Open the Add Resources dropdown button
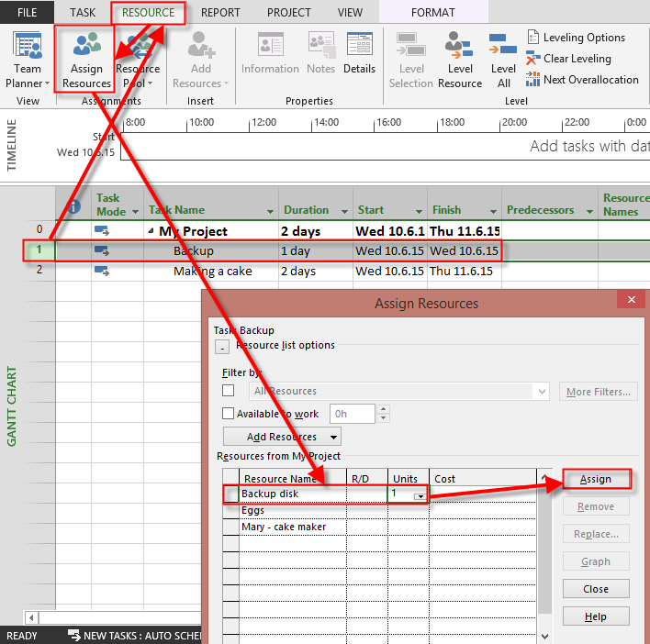650x644 pixels. pos(282,437)
